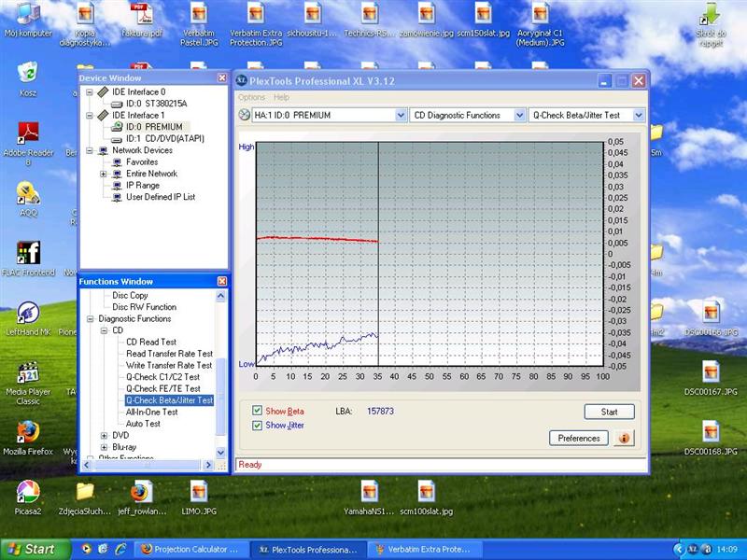747x560 pixels.
Task: Click the User Defined IP List icon
Action: 117,197
